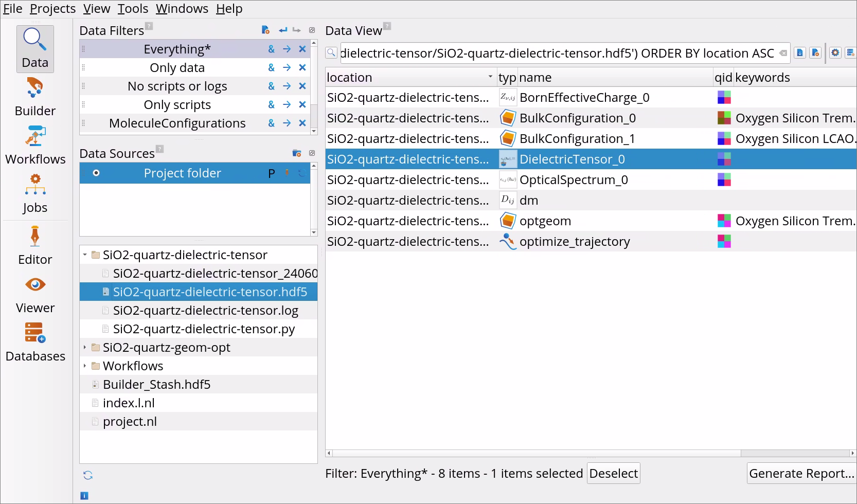Click the add data source folder icon
857x504 pixels.
tap(297, 153)
